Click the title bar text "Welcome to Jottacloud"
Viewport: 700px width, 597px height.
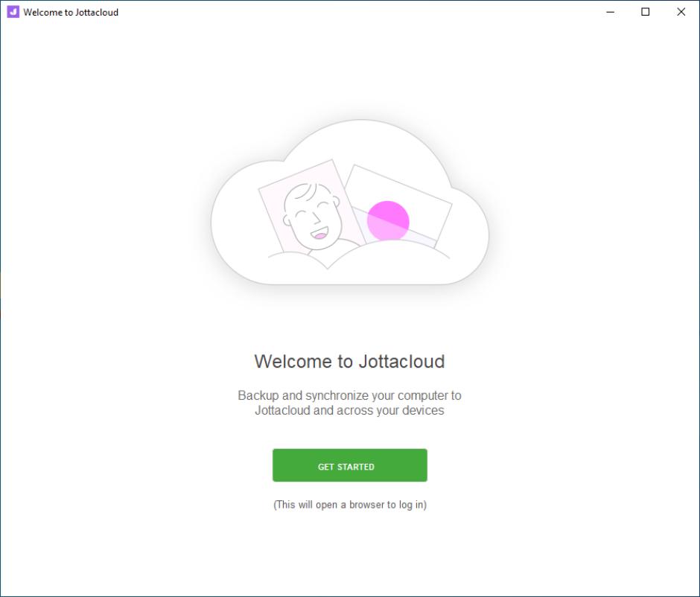pyautogui.click(x=71, y=13)
